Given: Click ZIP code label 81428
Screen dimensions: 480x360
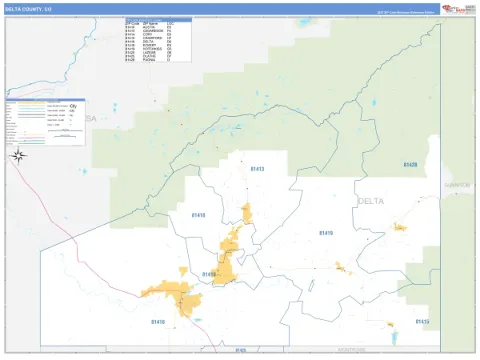Looking at the screenshot, I should [410, 165].
